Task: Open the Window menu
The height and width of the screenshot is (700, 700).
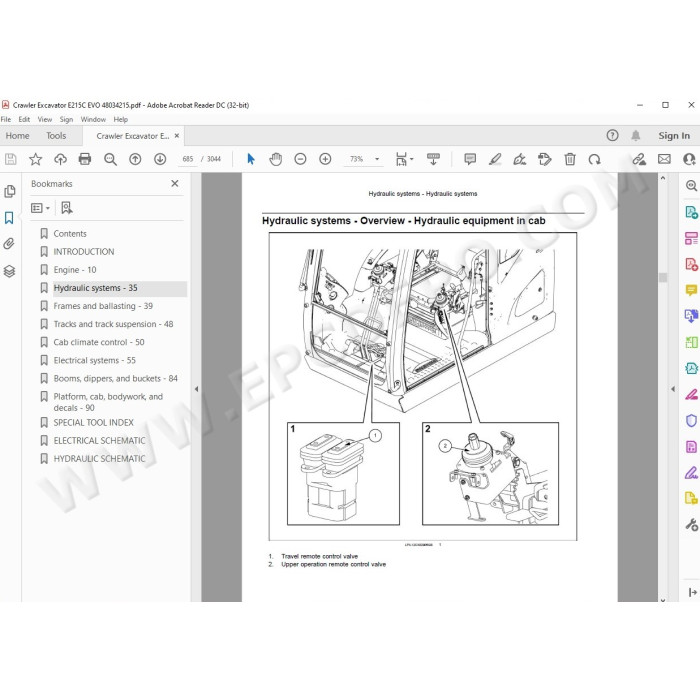Action: (x=93, y=119)
